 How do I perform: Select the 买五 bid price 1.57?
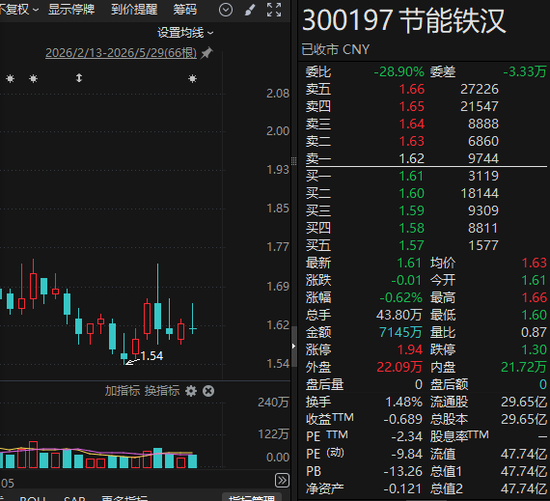412,246
